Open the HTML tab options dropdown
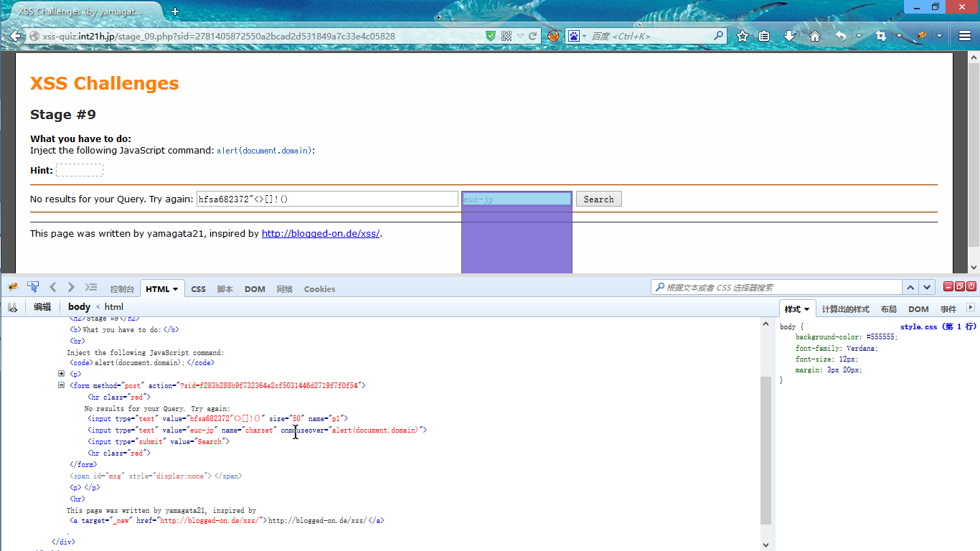 click(174, 289)
